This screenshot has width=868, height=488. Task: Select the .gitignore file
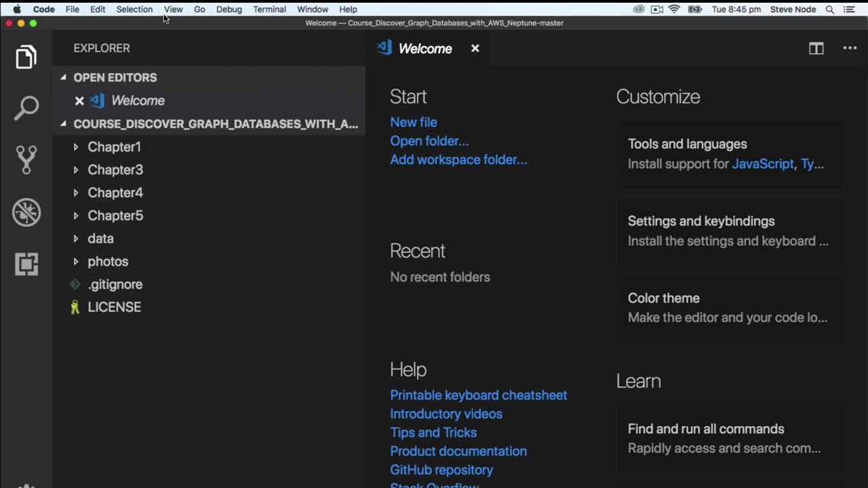click(x=210, y=285)
